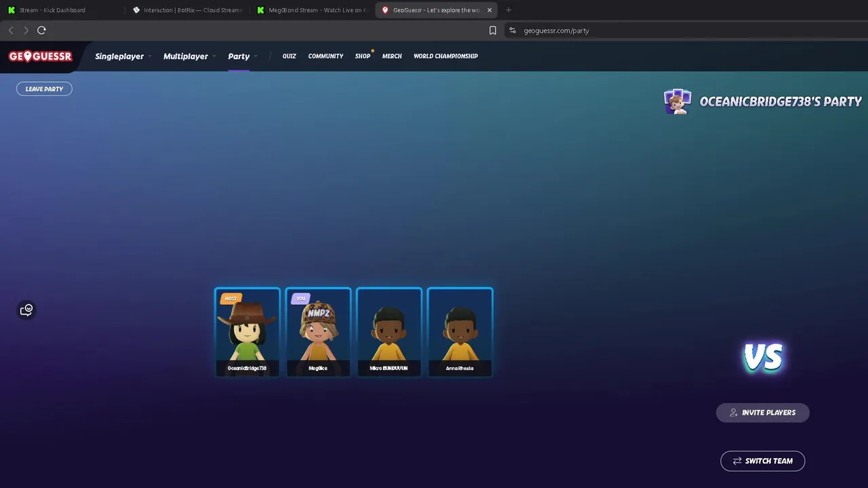Select the AnnaRhexia player card

(x=460, y=331)
